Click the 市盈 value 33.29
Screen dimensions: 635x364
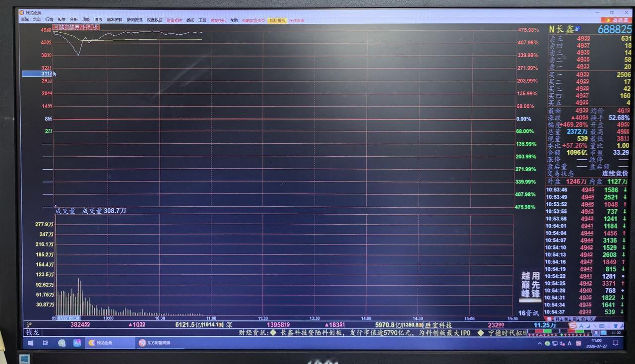pyautogui.click(x=621, y=153)
